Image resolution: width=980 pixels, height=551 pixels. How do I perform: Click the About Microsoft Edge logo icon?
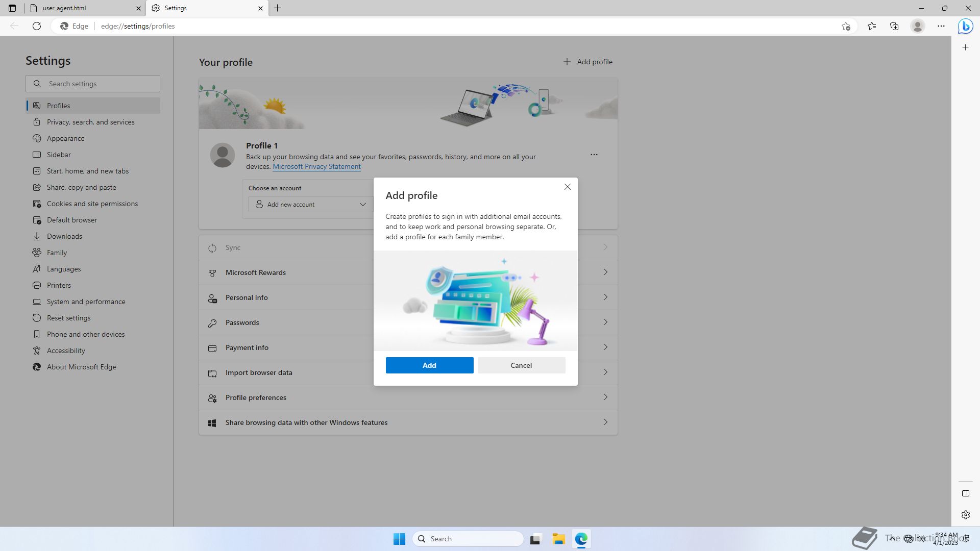pos(37,367)
